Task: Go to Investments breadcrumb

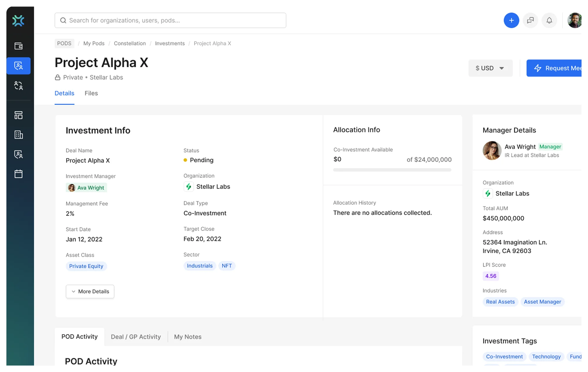Action: (x=170, y=43)
